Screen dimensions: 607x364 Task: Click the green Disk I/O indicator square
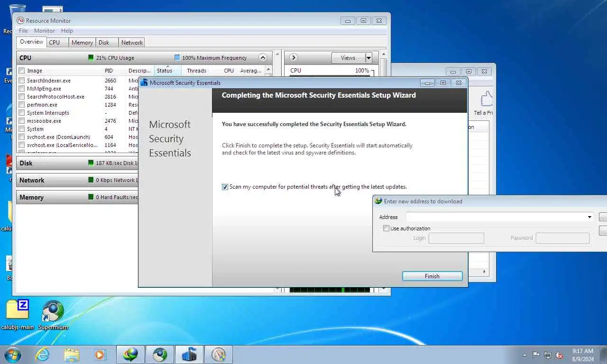tap(91, 163)
